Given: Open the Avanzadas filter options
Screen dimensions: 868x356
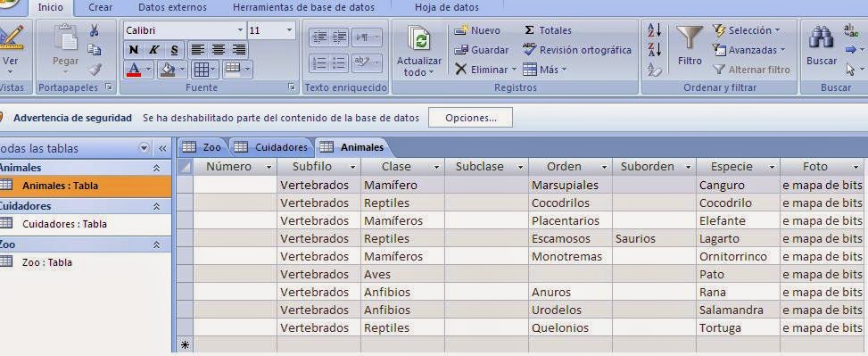Looking at the screenshot, I should tap(749, 50).
